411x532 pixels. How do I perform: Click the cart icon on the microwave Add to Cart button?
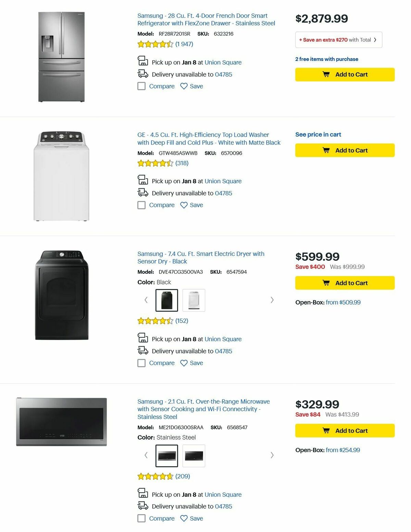pos(326,431)
